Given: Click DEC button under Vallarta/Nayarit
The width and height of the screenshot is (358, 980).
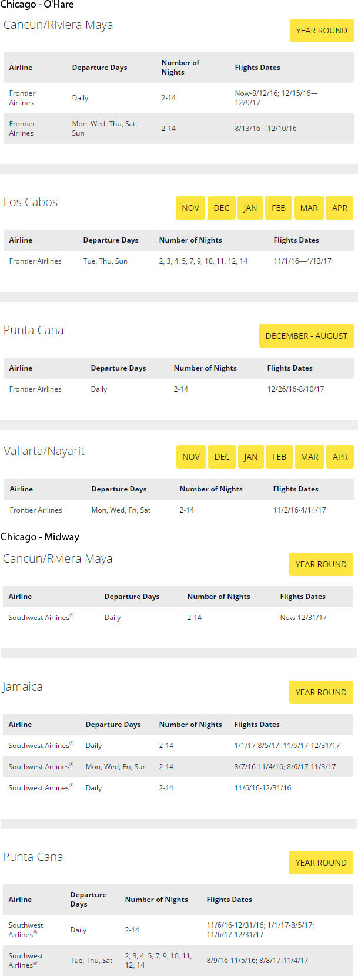Looking at the screenshot, I should click(x=222, y=457).
